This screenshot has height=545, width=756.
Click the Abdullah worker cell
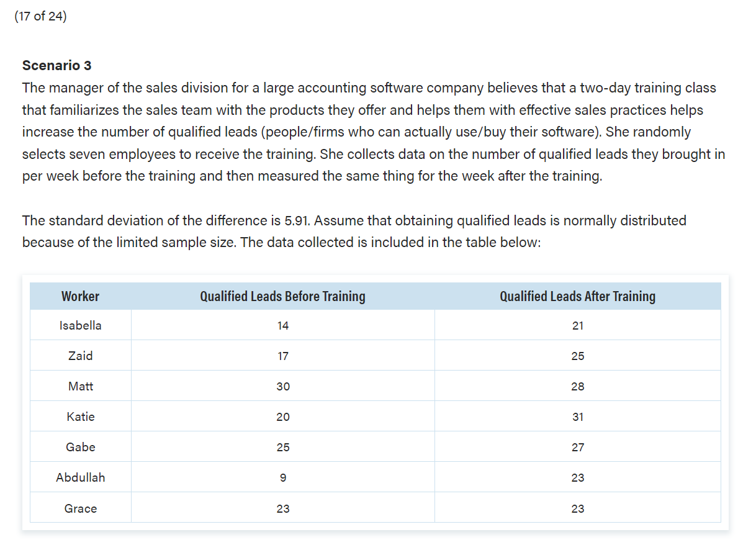tap(80, 477)
